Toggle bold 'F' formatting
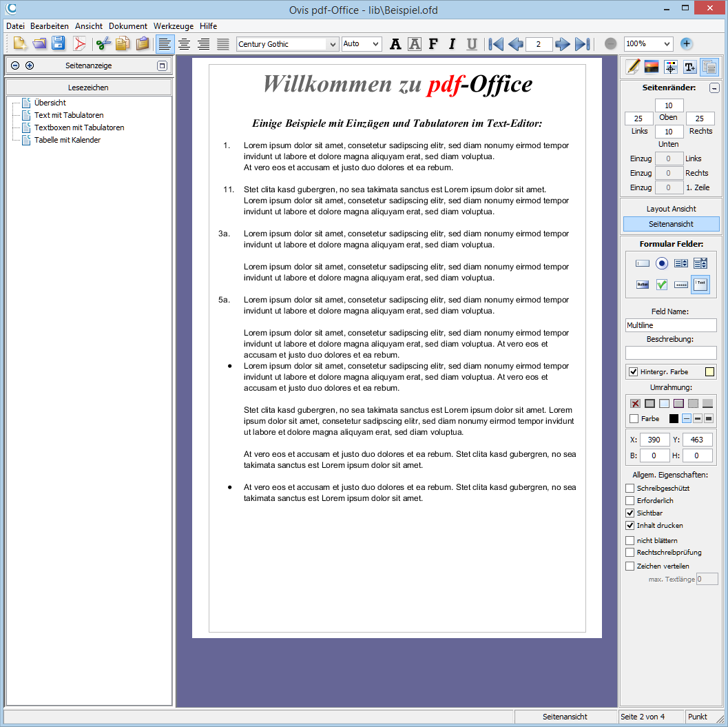 pos(433,43)
